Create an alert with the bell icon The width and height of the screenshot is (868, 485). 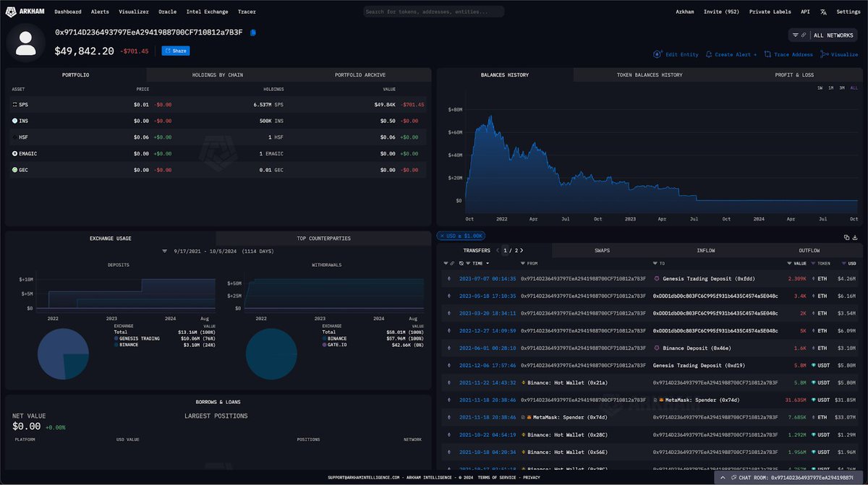click(x=731, y=54)
